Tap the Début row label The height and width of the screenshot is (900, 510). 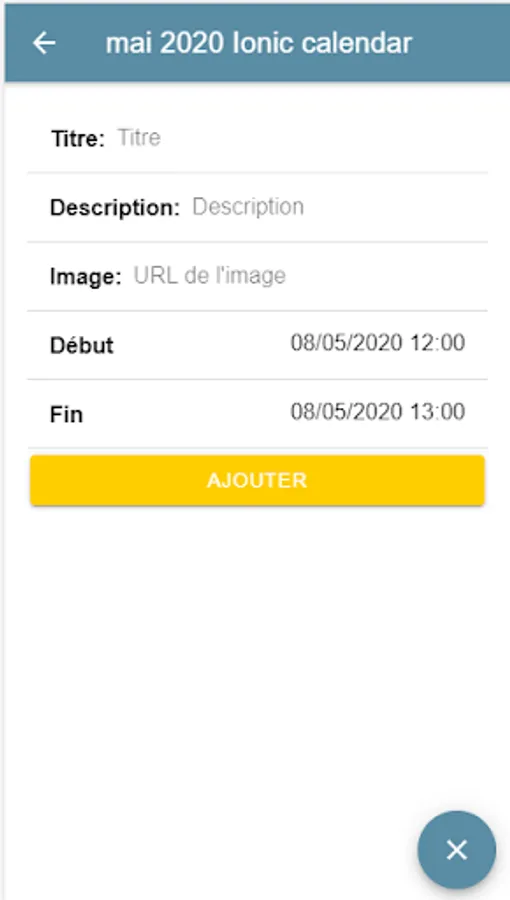(x=81, y=346)
